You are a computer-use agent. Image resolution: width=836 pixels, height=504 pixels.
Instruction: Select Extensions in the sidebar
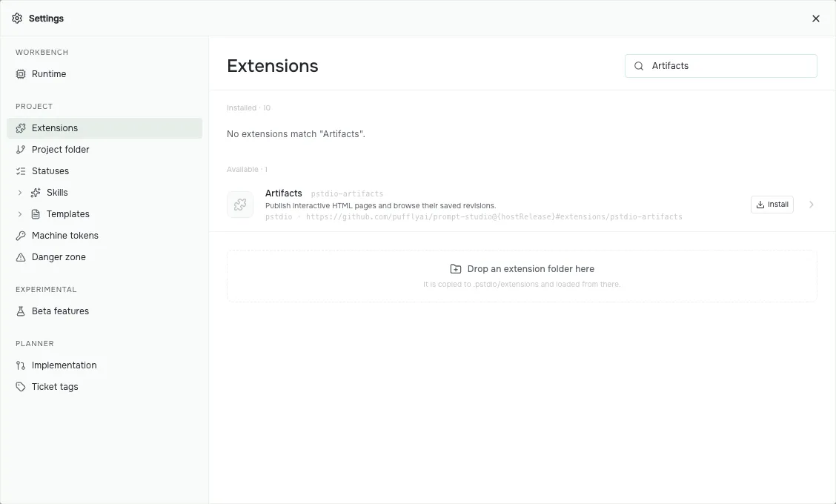pos(104,128)
